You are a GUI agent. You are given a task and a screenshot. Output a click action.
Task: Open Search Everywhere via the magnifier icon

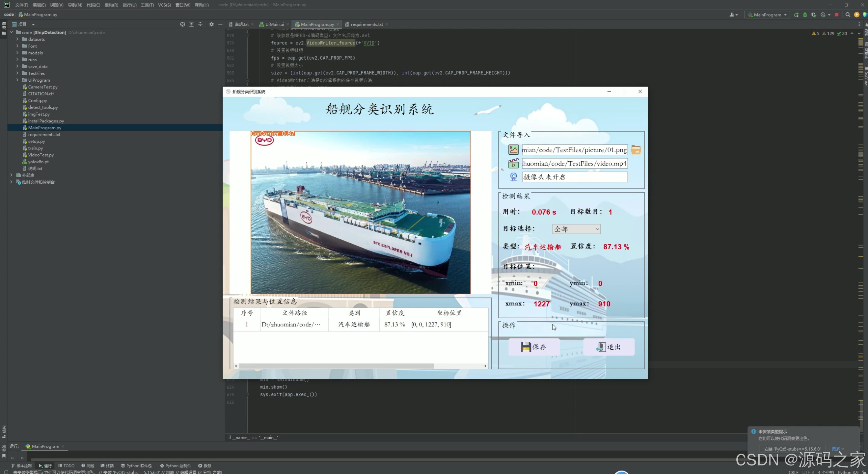(x=848, y=15)
